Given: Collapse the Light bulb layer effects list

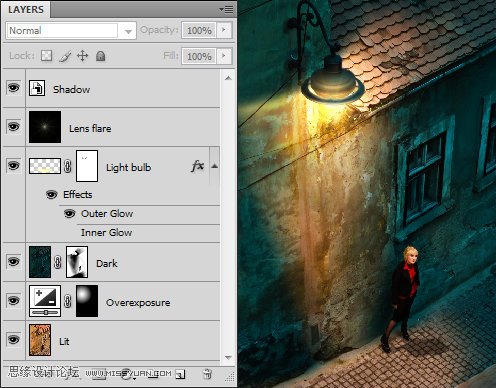Looking at the screenshot, I should coord(215,166).
